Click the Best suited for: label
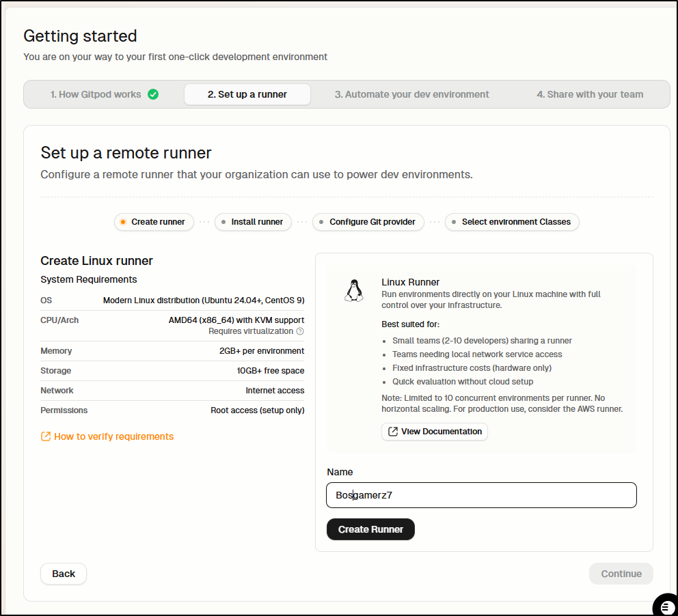The image size is (678, 616). point(410,324)
